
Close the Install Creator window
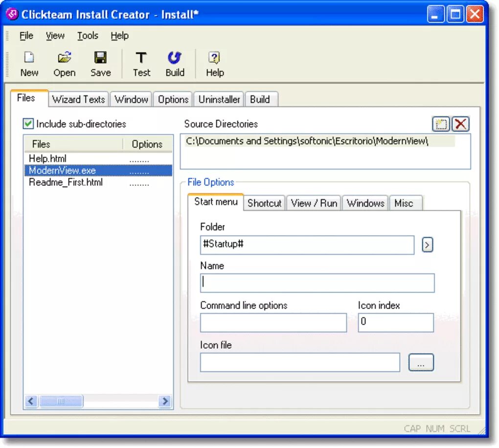tap(475, 14)
